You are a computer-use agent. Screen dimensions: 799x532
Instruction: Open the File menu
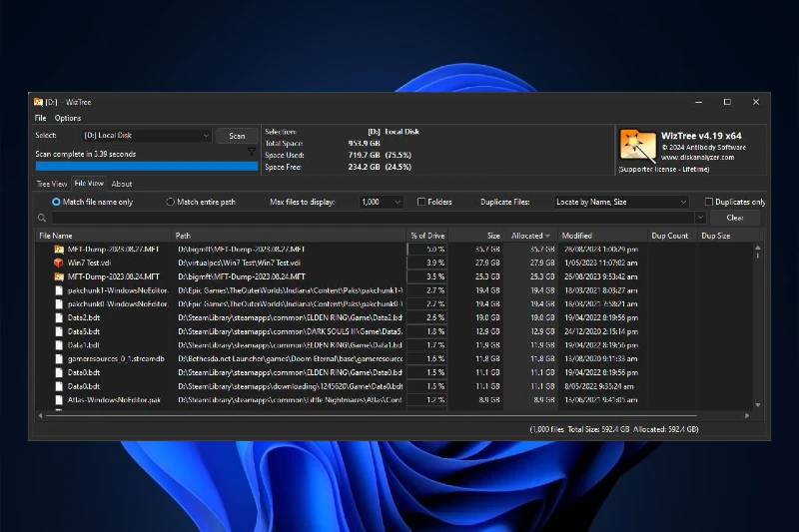click(40, 118)
